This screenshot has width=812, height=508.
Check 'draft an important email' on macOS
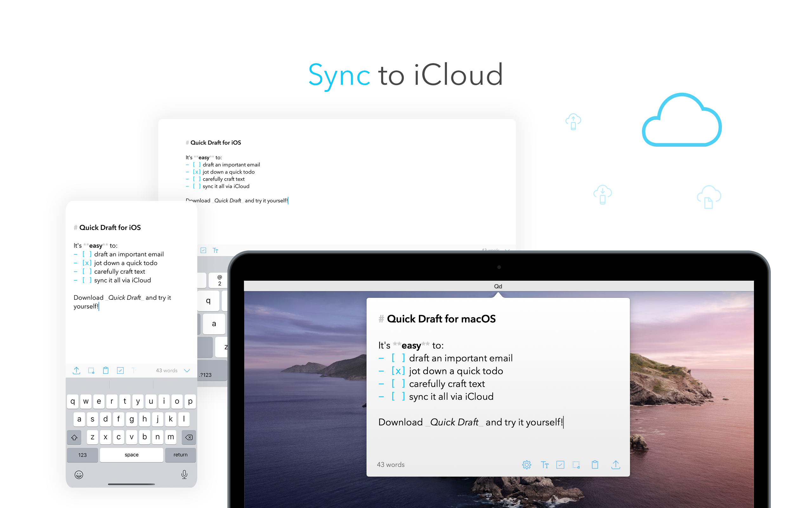point(398,358)
